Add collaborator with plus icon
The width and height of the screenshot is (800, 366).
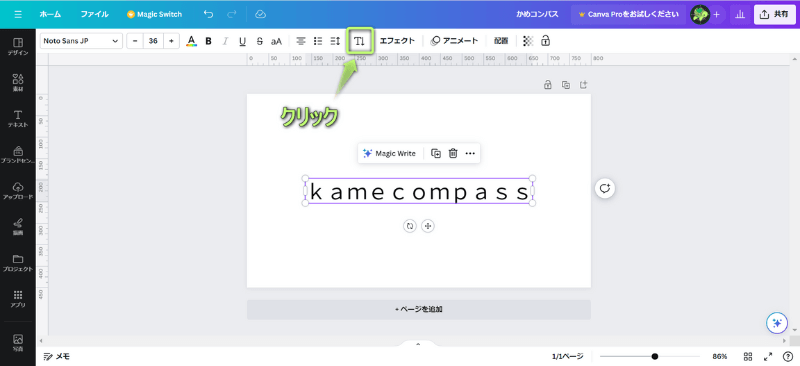point(716,14)
